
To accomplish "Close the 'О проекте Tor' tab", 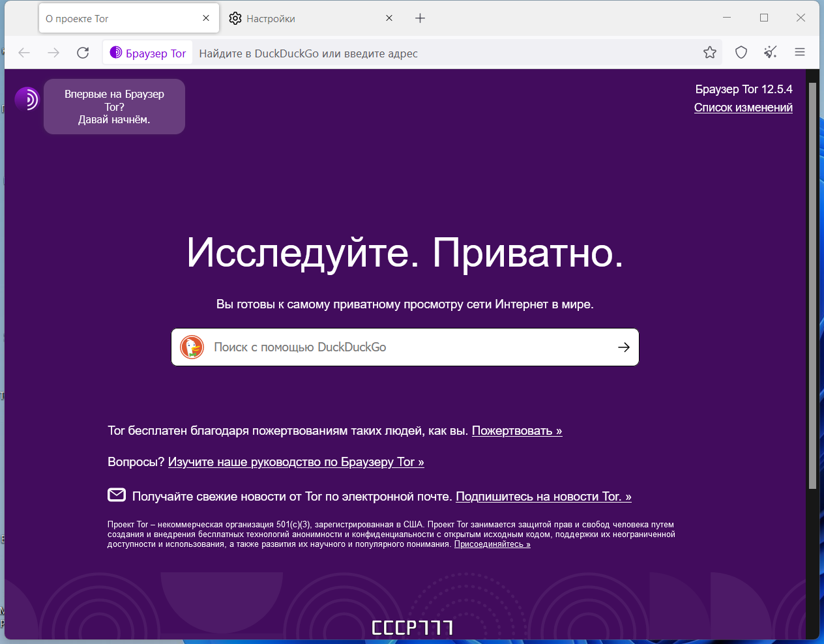I will [x=206, y=18].
